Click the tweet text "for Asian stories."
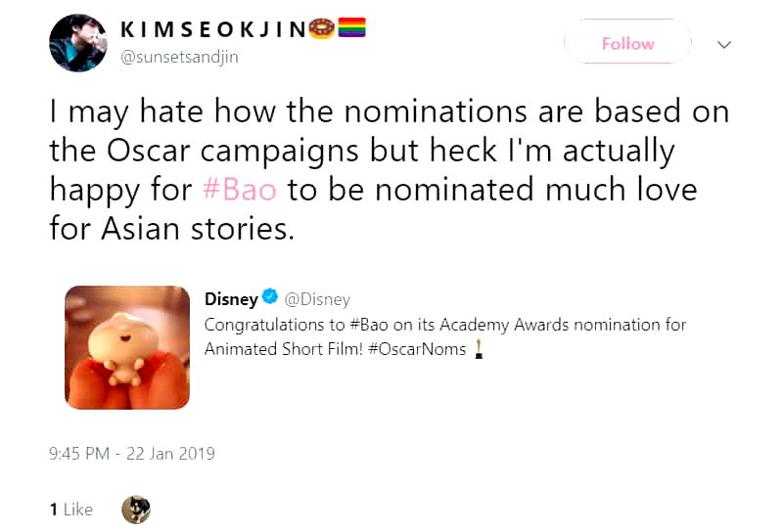This screenshot has height=532, width=783. click(x=172, y=230)
